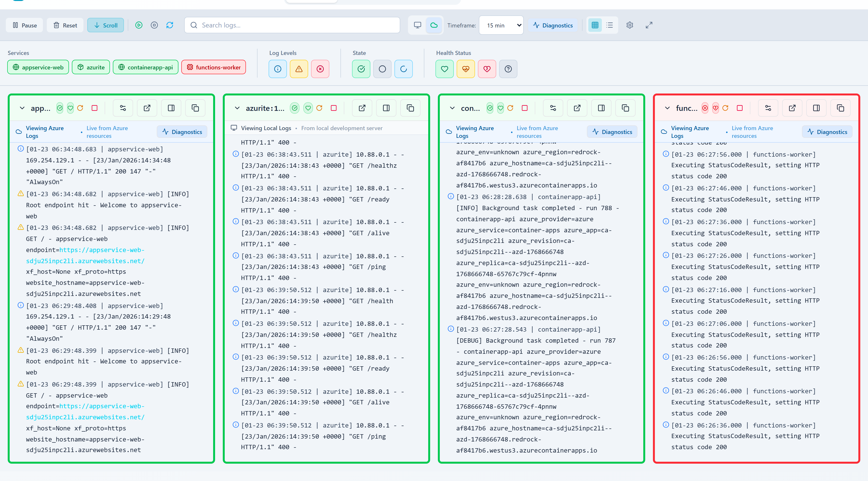This screenshot has width=868, height=481.
Task: Click the fullscreen expand icon
Action: click(649, 25)
